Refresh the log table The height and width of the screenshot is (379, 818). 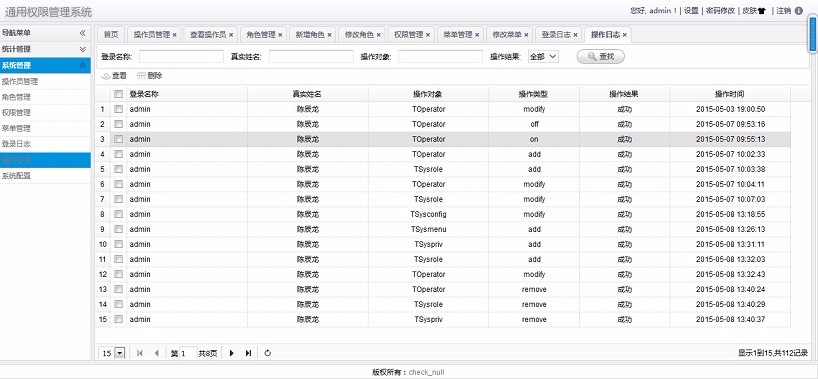tap(268, 353)
